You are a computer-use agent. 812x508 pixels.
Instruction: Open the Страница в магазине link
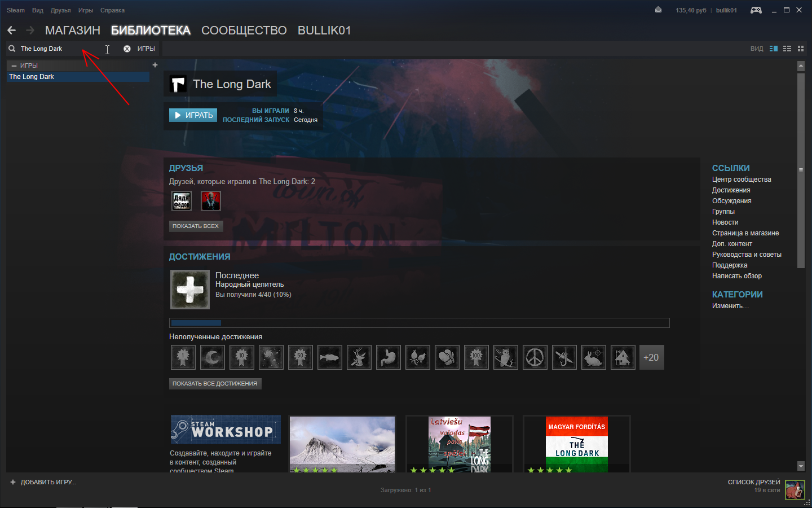[745, 233]
